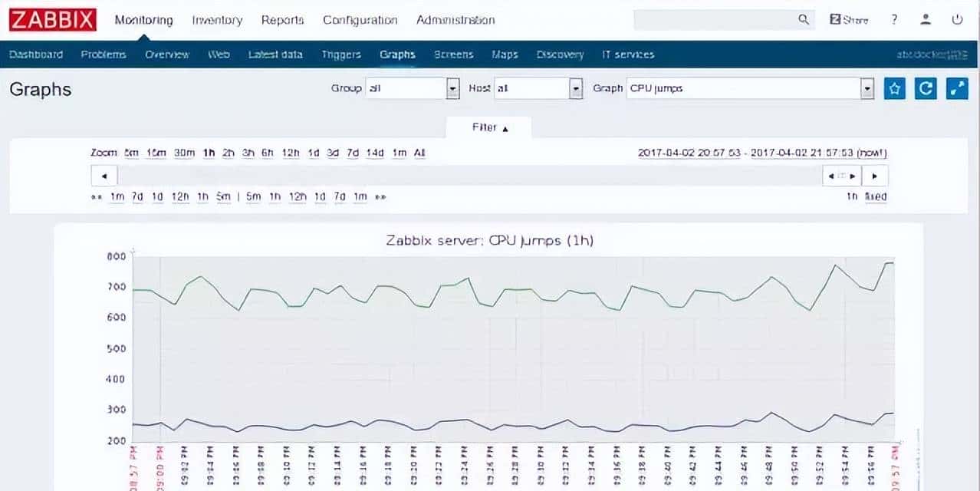Collapse the Filter panel
The width and height of the screenshot is (980, 491).
(x=489, y=127)
